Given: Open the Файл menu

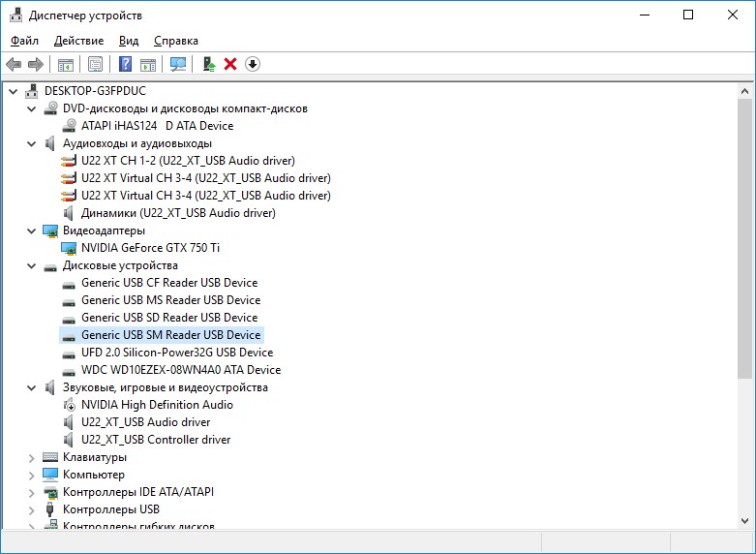Looking at the screenshot, I should [x=24, y=41].
